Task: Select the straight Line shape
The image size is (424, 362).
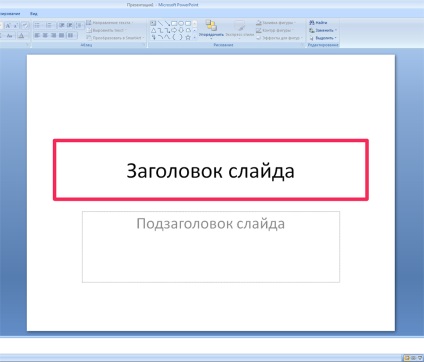Action: [160, 23]
